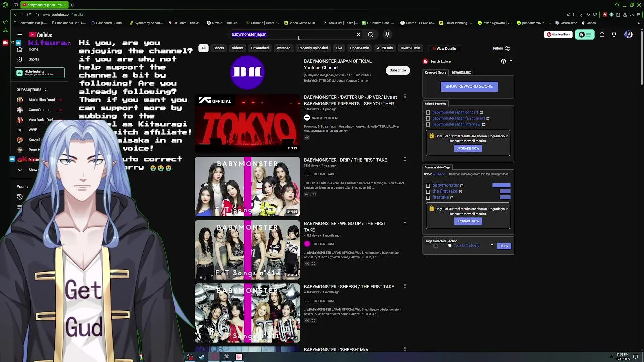Viewport: 644px width, 362px height.
Task: Open TubeBuddy View Details button
Action: pos(444,48)
